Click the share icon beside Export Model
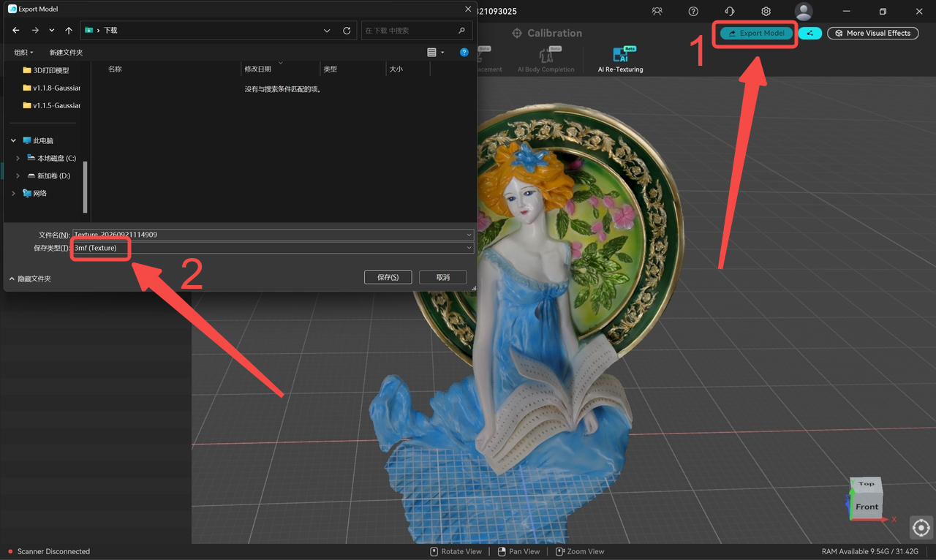This screenshot has width=936, height=560. [x=809, y=33]
